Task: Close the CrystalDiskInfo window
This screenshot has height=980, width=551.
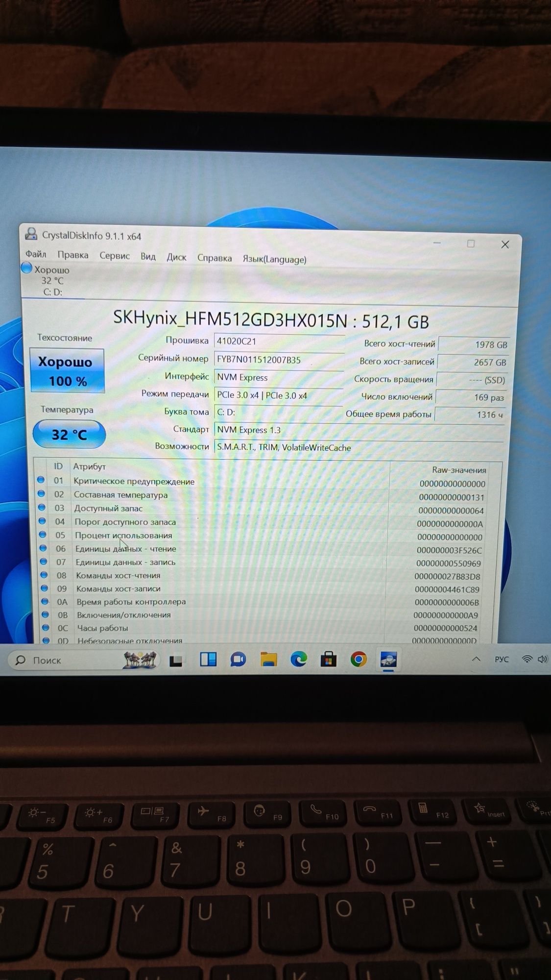Action: coord(505,244)
